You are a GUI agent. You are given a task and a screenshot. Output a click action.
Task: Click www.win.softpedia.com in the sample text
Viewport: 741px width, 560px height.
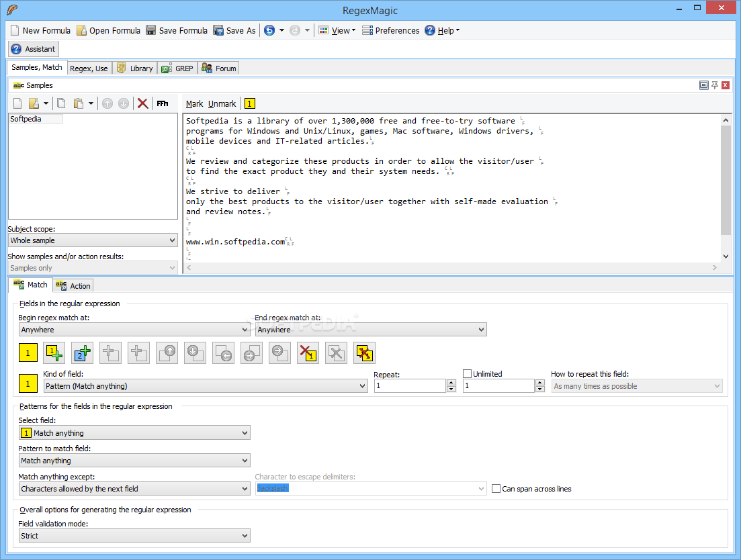(235, 242)
